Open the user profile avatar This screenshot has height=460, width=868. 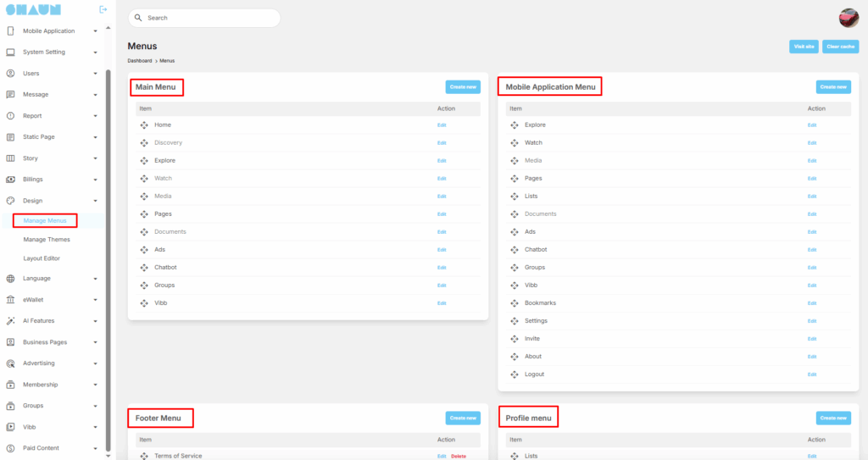(x=849, y=18)
